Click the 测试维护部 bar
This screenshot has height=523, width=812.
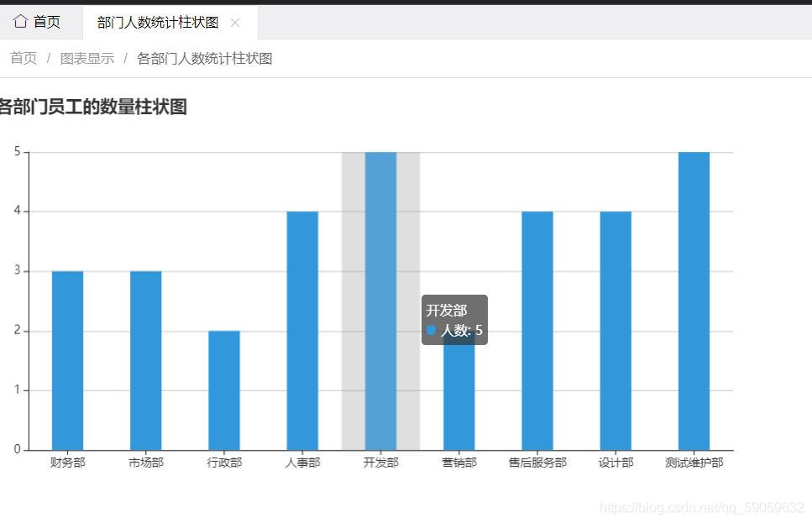[694, 301]
